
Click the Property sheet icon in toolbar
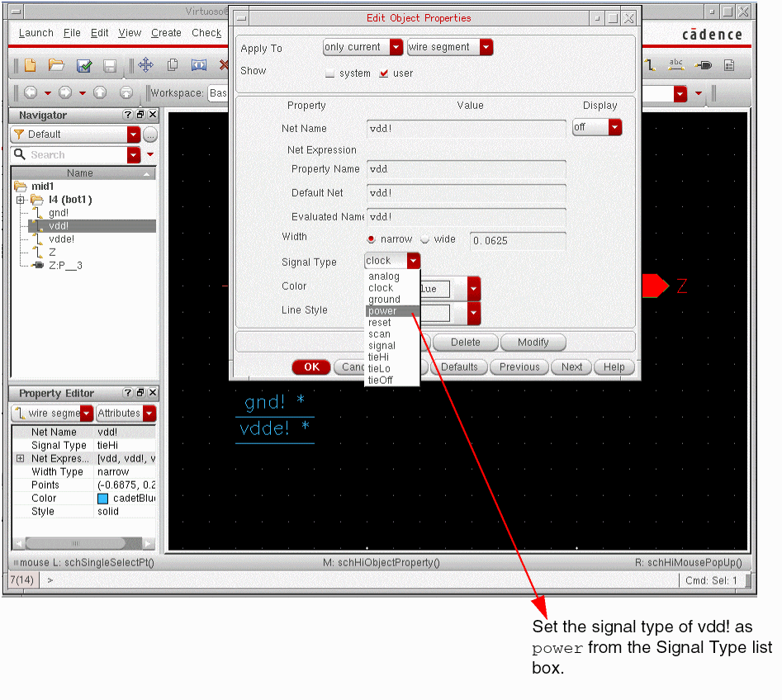729,65
